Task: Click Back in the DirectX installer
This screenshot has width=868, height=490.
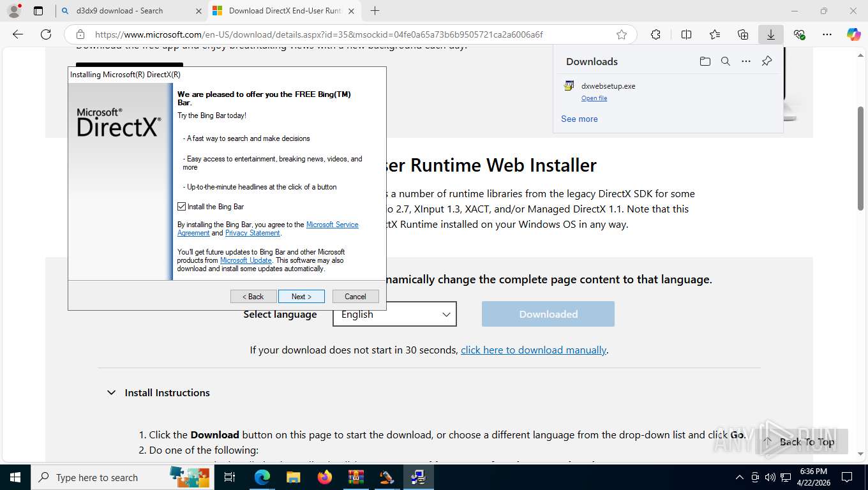Action: coord(253,297)
